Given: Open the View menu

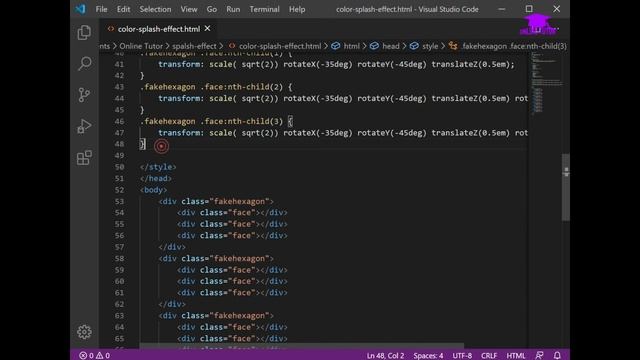Looking at the screenshot, I should pos(189,9).
